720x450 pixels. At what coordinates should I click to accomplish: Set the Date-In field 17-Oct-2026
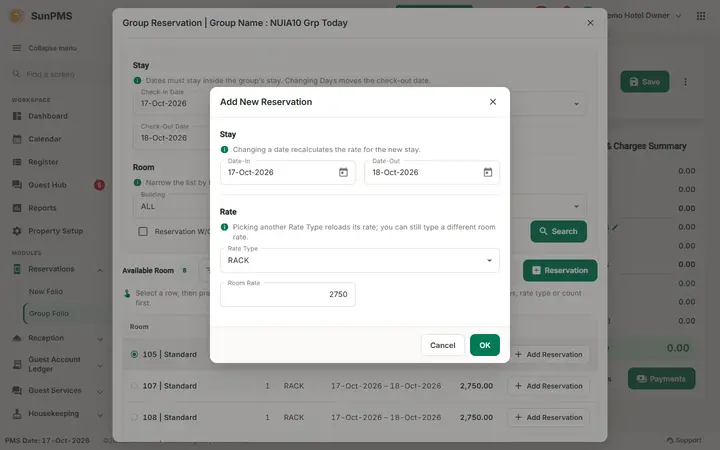pos(287,172)
